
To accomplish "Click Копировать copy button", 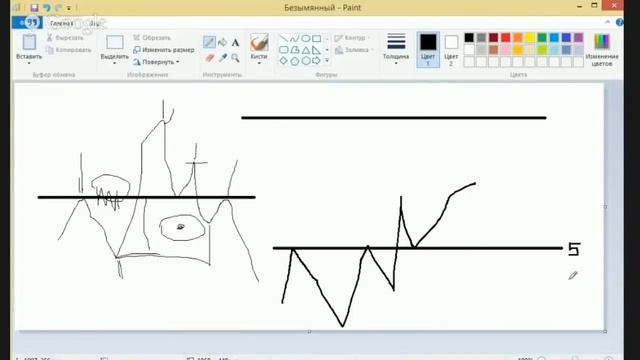I will [x=69, y=50].
